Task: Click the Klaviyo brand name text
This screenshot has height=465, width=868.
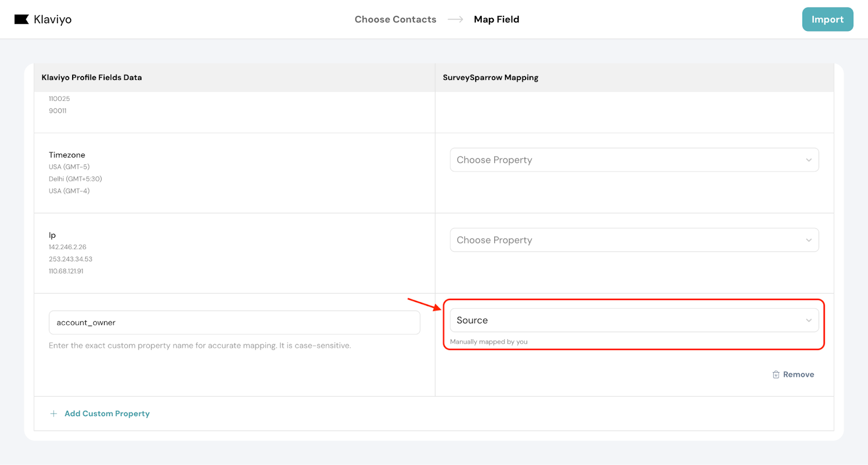Action: tap(53, 20)
